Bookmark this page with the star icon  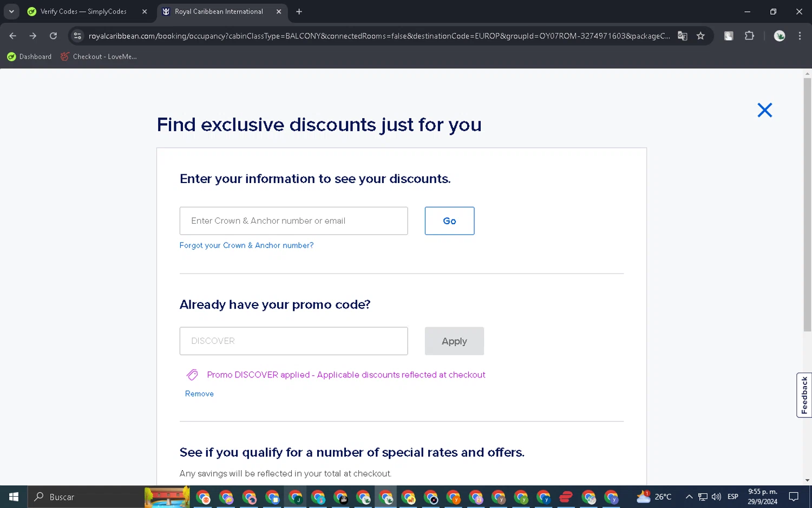point(700,36)
